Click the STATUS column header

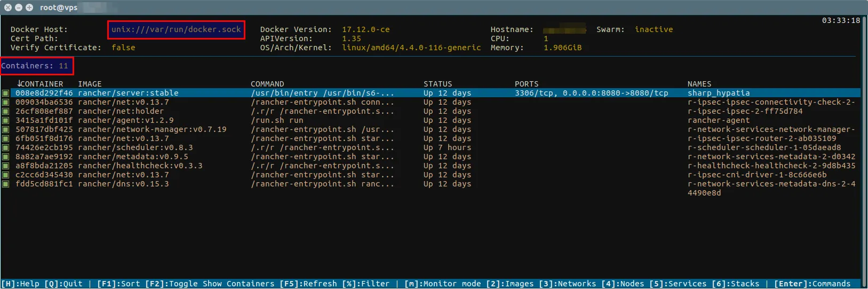437,84
